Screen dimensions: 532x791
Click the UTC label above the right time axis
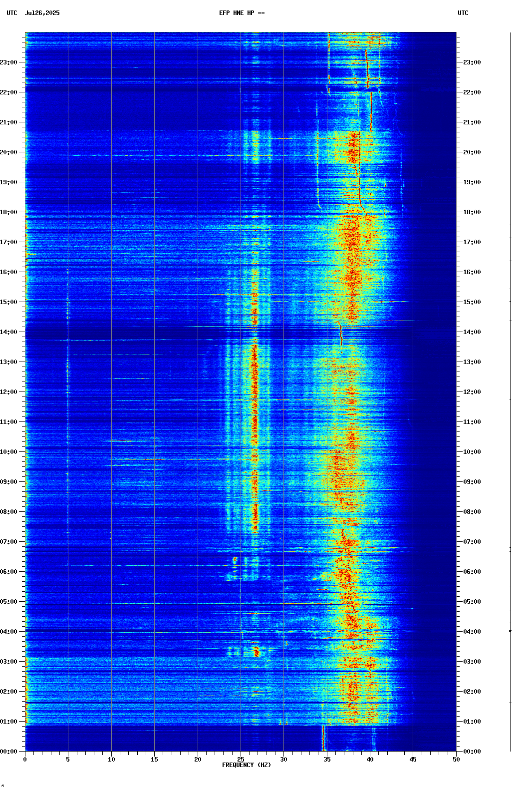(463, 13)
